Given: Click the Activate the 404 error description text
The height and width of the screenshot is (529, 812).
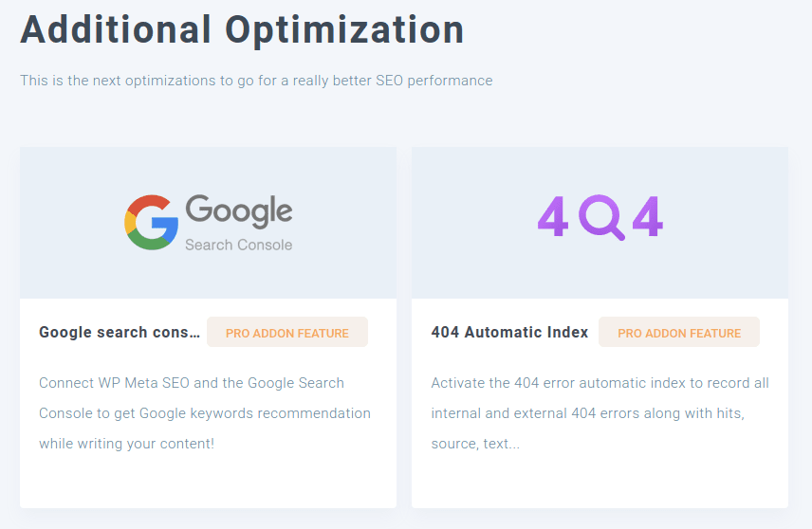Looking at the screenshot, I should coord(600,413).
